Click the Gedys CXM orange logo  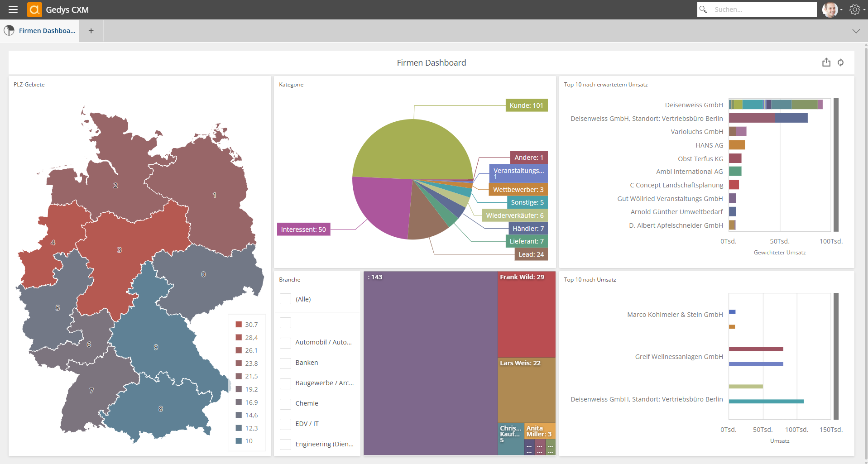[34, 10]
